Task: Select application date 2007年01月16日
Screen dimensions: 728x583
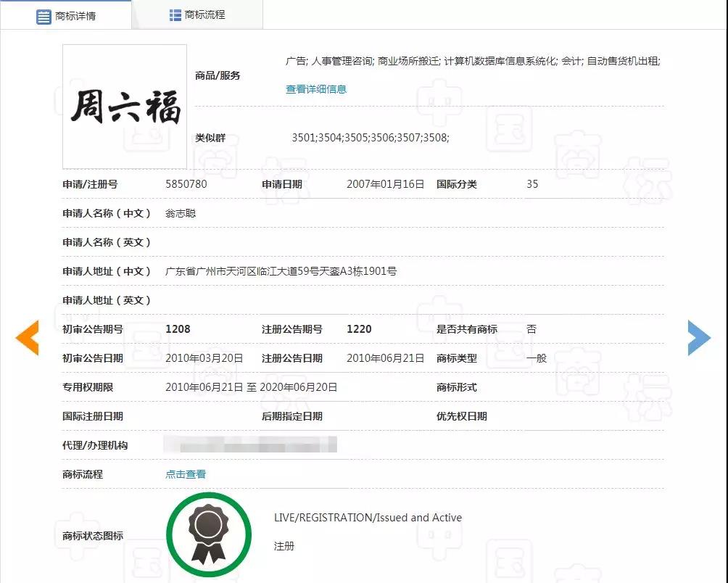Action: pyautogui.click(x=385, y=183)
